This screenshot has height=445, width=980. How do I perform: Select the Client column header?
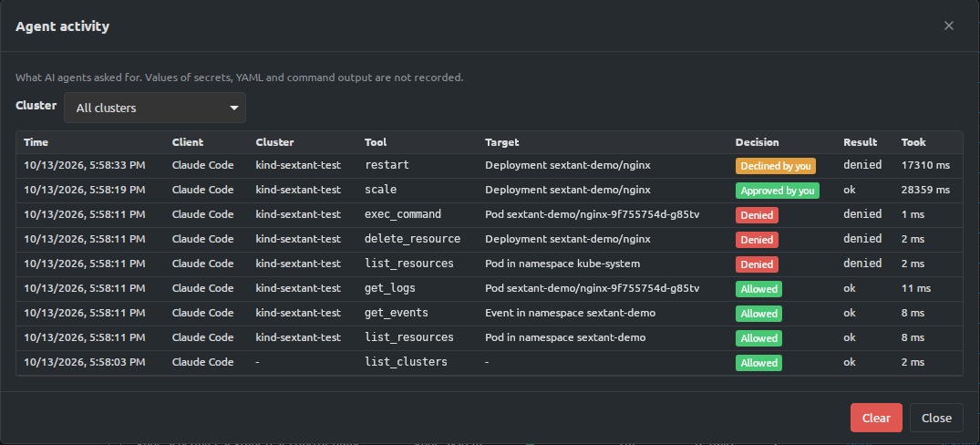tap(188, 142)
